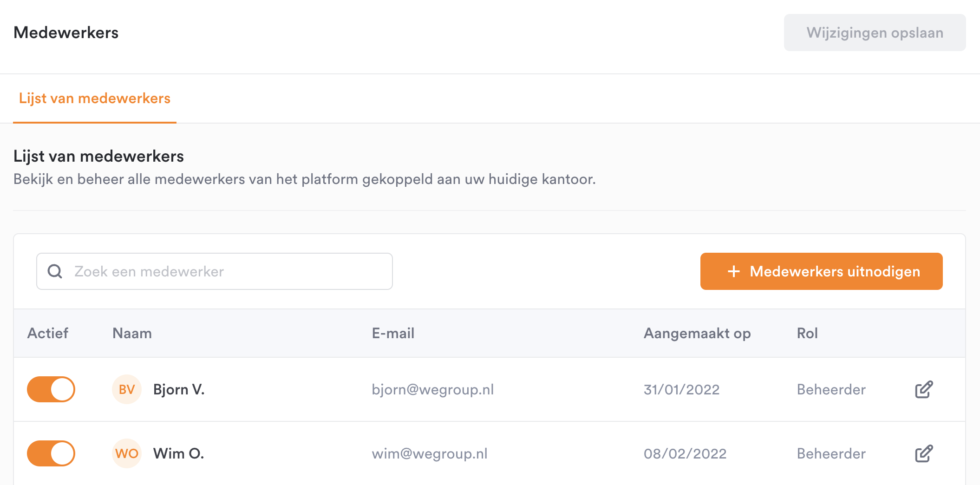Edit Bjorn V. with pencil icon
Image resolution: width=980 pixels, height=485 pixels.
(x=924, y=389)
